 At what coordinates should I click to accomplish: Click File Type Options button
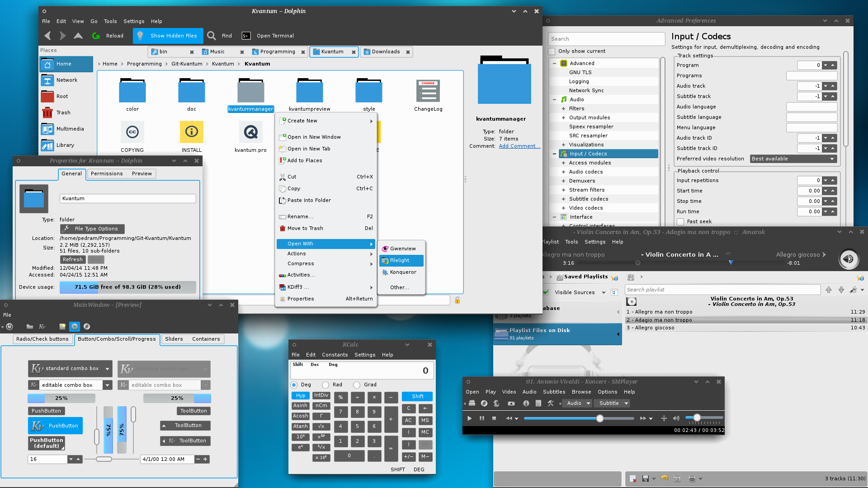(92, 229)
